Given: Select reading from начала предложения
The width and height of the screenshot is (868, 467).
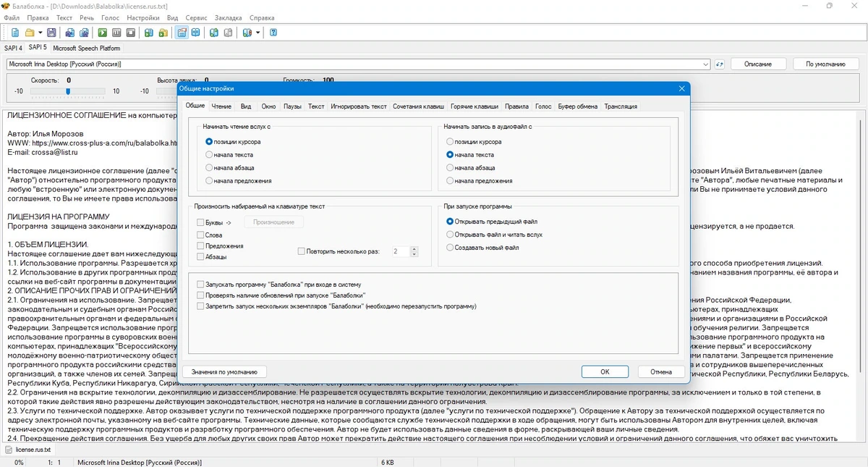Looking at the screenshot, I should (x=209, y=181).
